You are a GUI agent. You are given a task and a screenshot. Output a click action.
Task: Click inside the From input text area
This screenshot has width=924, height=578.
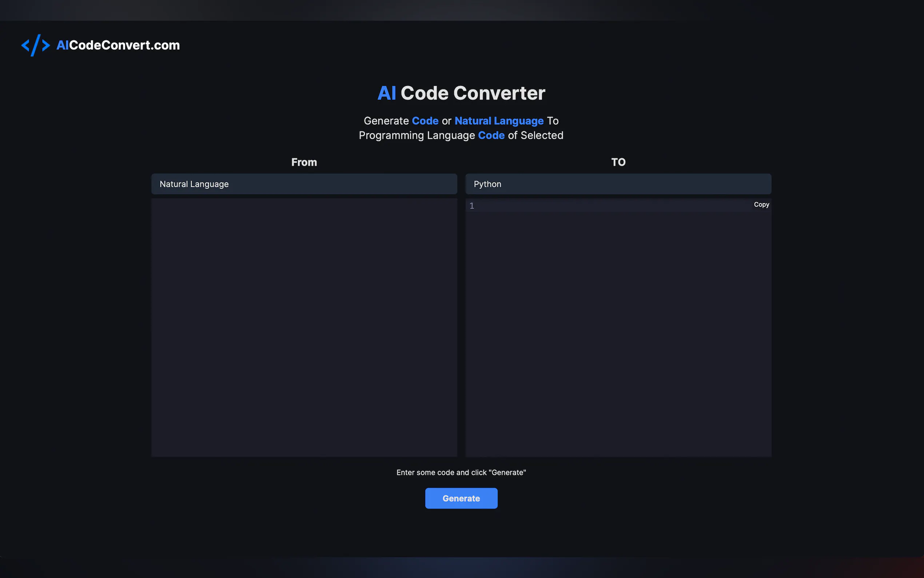(x=304, y=306)
